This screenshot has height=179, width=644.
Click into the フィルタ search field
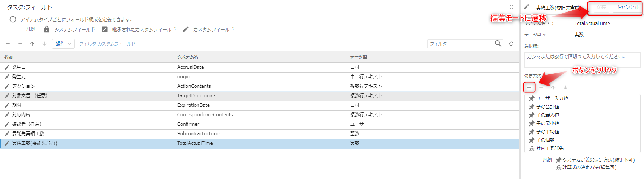[x=460, y=44]
